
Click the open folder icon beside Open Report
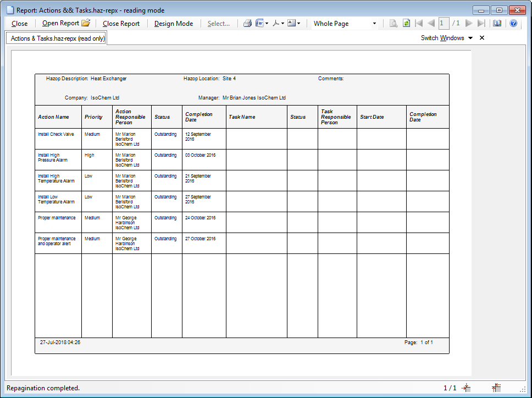click(x=86, y=24)
